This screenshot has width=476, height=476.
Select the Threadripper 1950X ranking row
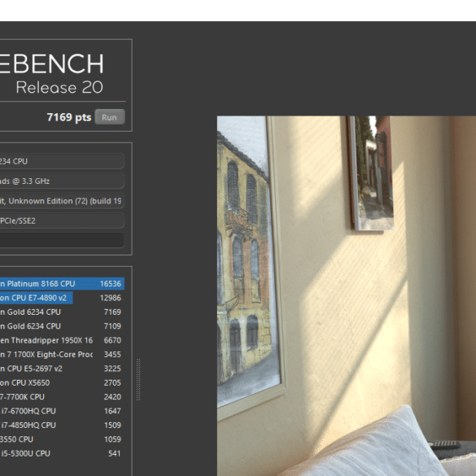point(62,340)
